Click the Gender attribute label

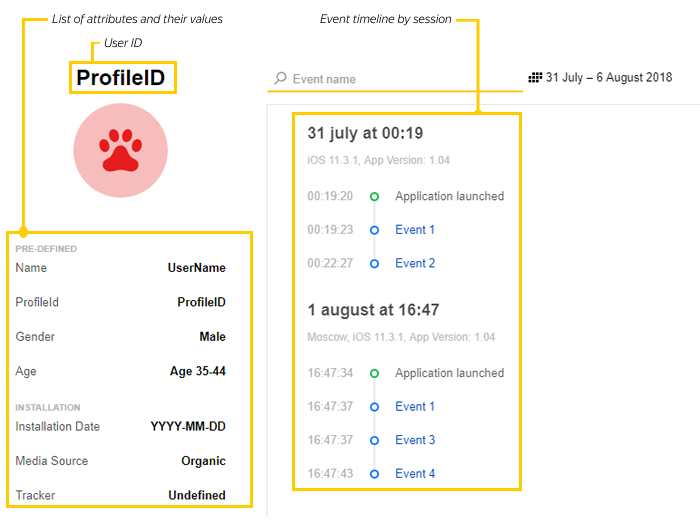(35, 337)
